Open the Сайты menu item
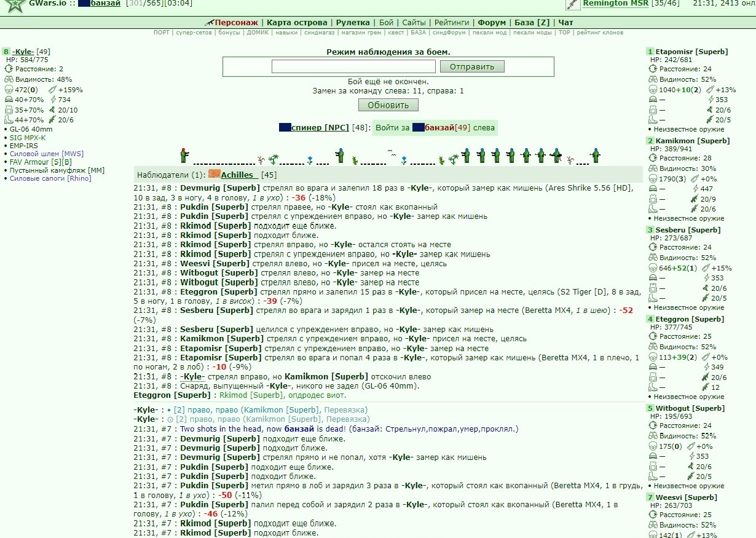The image size is (756, 538). click(414, 23)
